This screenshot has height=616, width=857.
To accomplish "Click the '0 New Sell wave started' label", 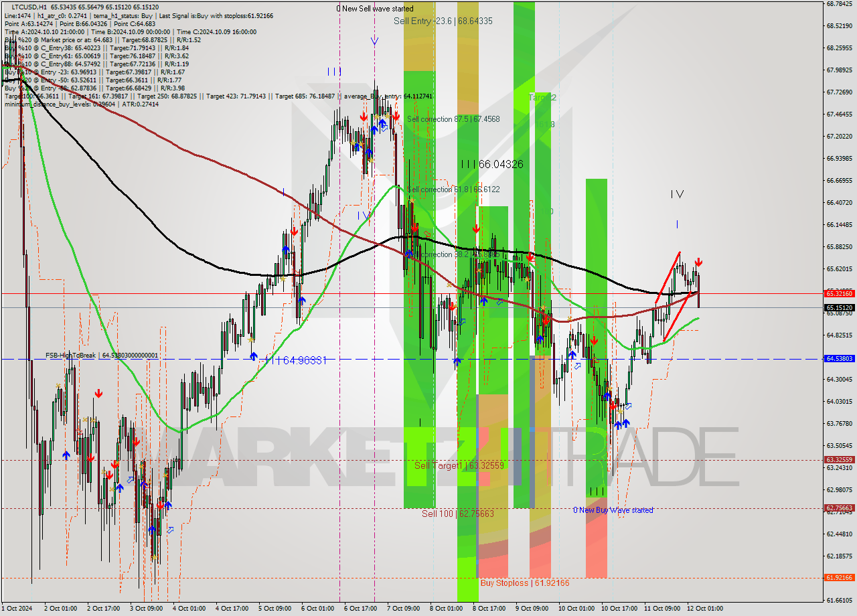I will [x=375, y=9].
